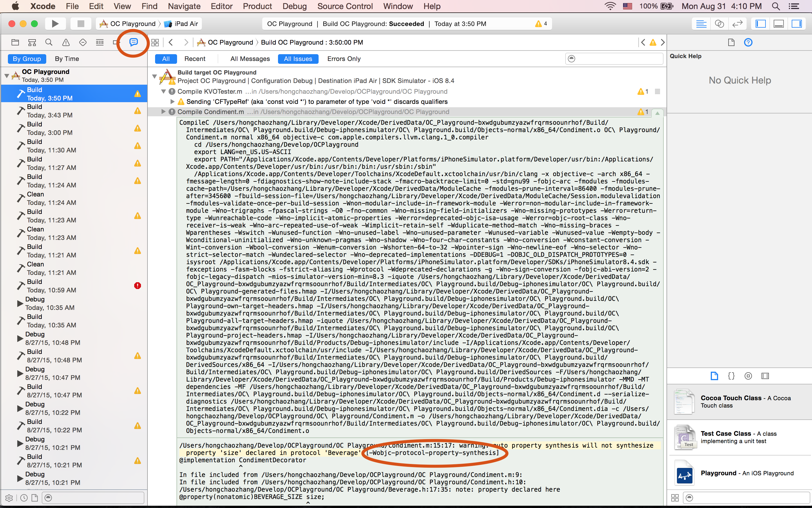Open the related items grid menu

pos(155,42)
